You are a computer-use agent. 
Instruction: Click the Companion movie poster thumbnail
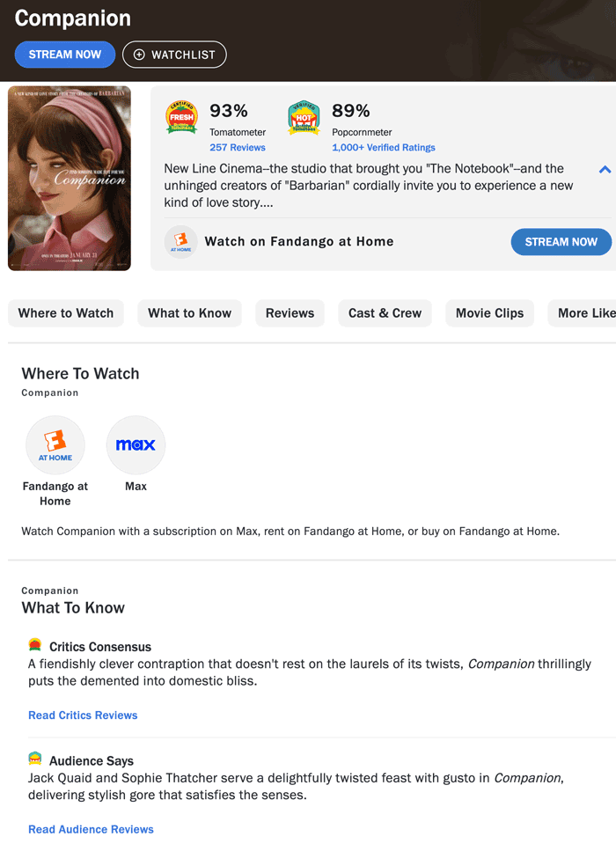coord(70,178)
